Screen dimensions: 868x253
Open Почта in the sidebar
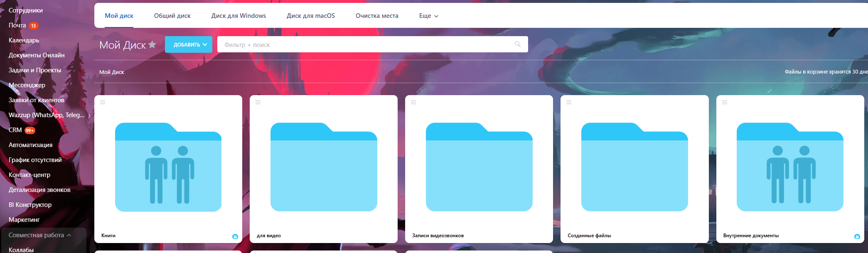coord(17,25)
